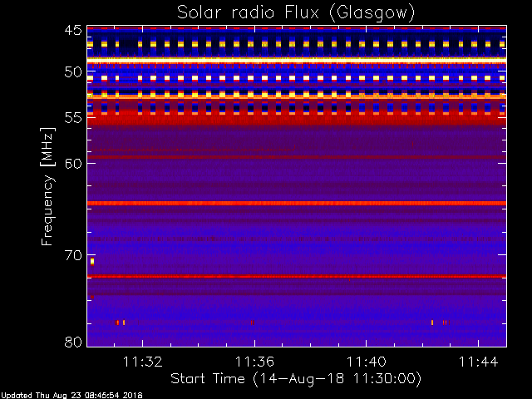Click the 50 frequency tick label
Screen dimensions: 532x399
tap(73, 72)
